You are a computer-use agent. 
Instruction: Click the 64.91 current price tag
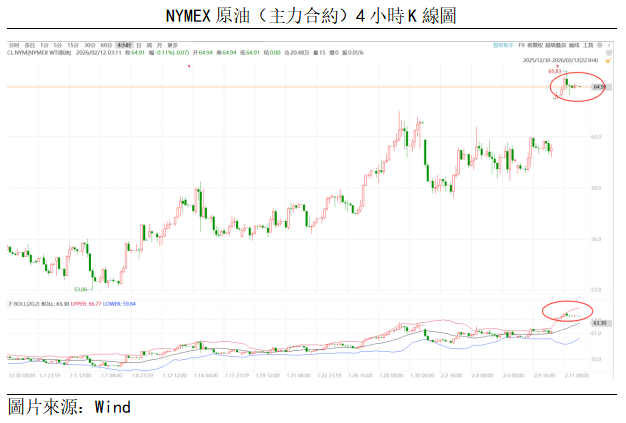point(600,88)
